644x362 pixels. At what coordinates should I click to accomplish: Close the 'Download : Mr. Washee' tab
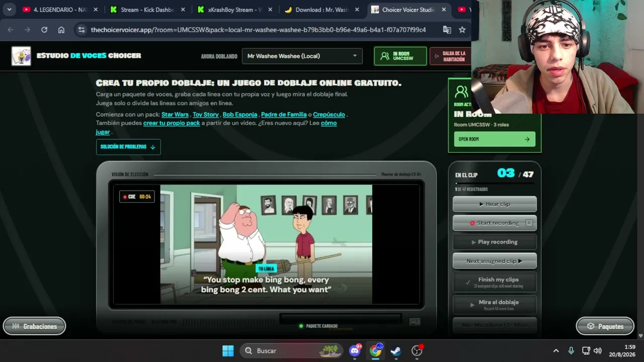point(358,10)
